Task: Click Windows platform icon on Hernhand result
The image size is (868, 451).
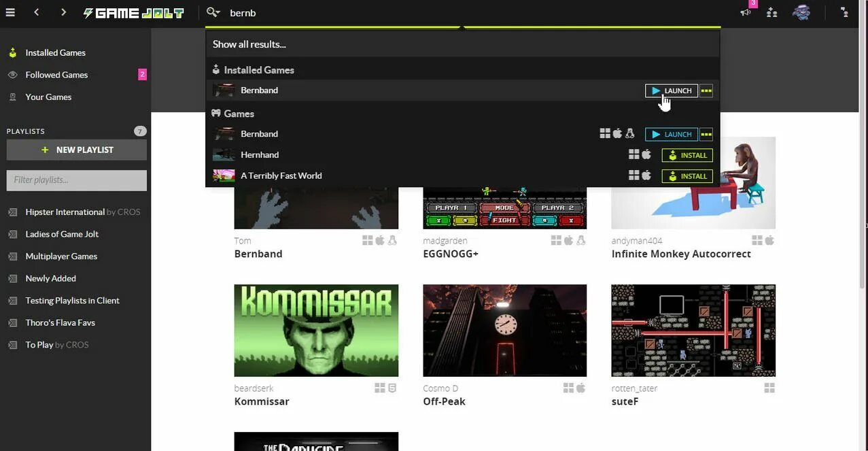Action: click(634, 154)
